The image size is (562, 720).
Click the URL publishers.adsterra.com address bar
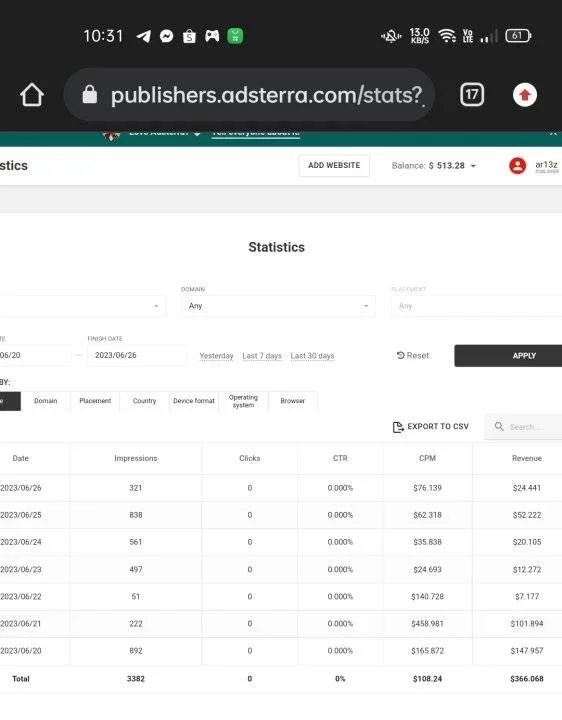250,95
